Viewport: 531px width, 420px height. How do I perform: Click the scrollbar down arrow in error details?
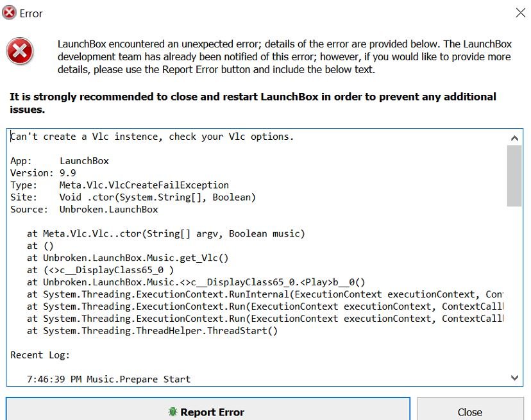tap(514, 378)
